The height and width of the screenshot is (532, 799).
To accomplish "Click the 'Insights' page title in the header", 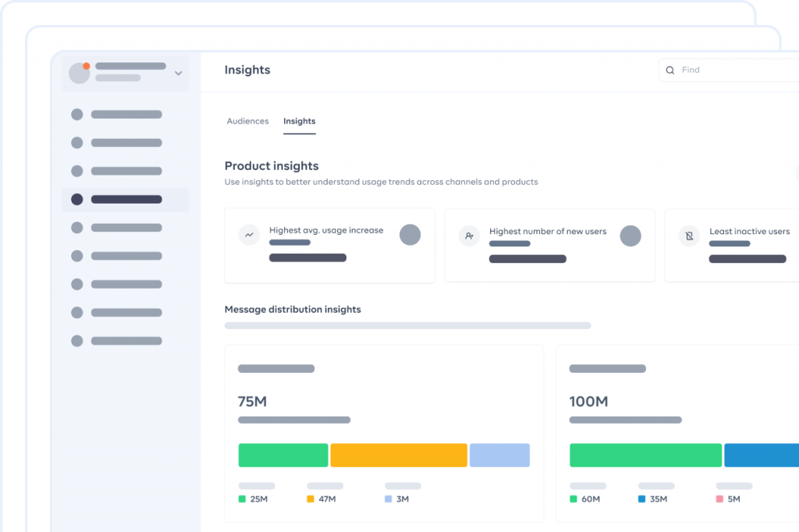I will [247, 69].
